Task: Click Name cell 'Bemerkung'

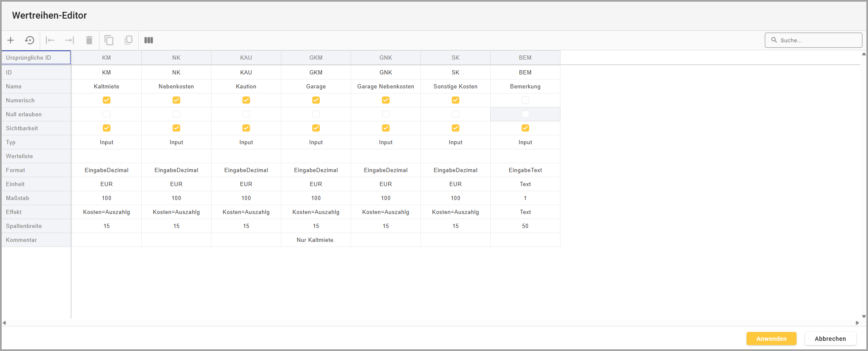Action: [x=525, y=86]
